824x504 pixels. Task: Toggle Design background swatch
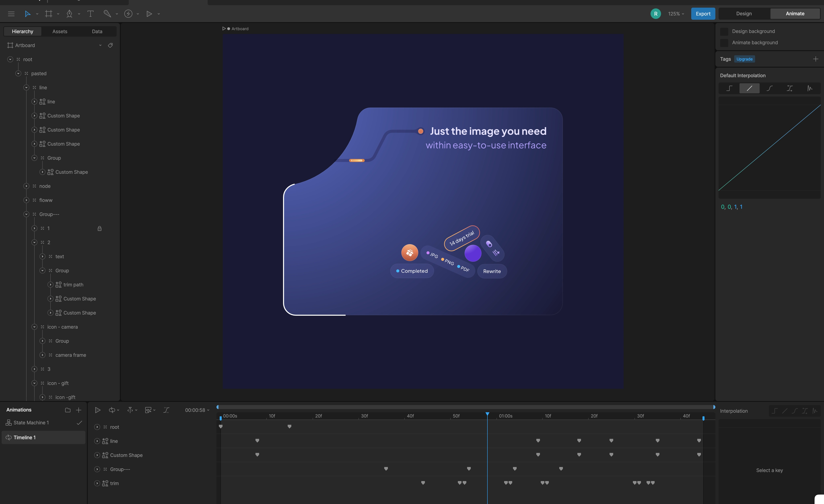(x=724, y=31)
